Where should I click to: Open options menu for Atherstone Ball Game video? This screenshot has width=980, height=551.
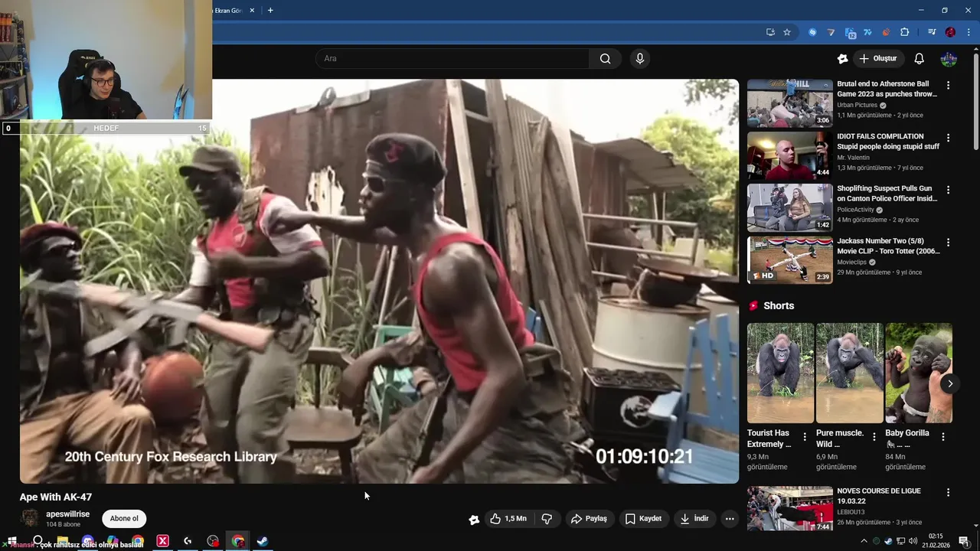pos(948,86)
